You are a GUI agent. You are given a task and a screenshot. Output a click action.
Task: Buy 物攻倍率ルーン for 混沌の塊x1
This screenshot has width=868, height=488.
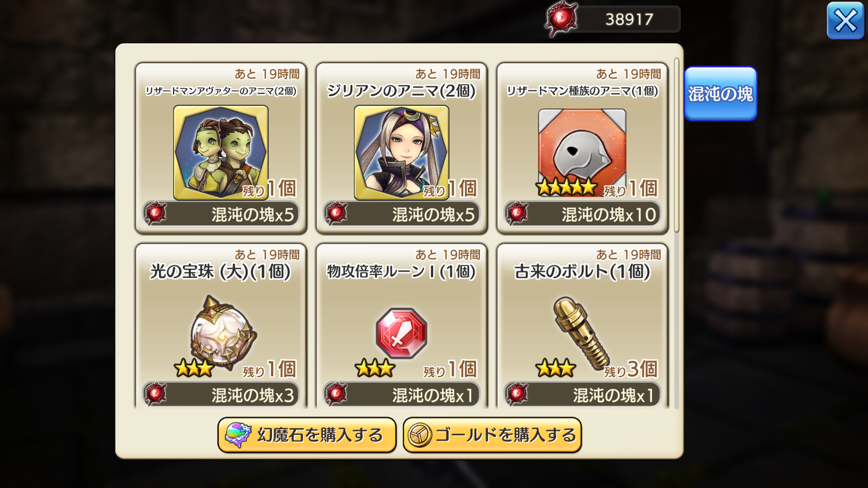pyautogui.click(x=402, y=395)
